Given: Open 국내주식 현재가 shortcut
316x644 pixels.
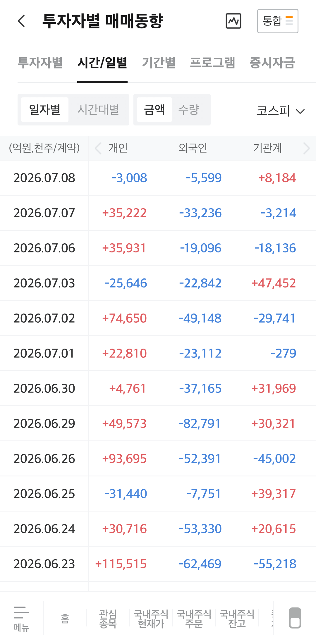Looking at the screenshot, I should tap(151, 619).
